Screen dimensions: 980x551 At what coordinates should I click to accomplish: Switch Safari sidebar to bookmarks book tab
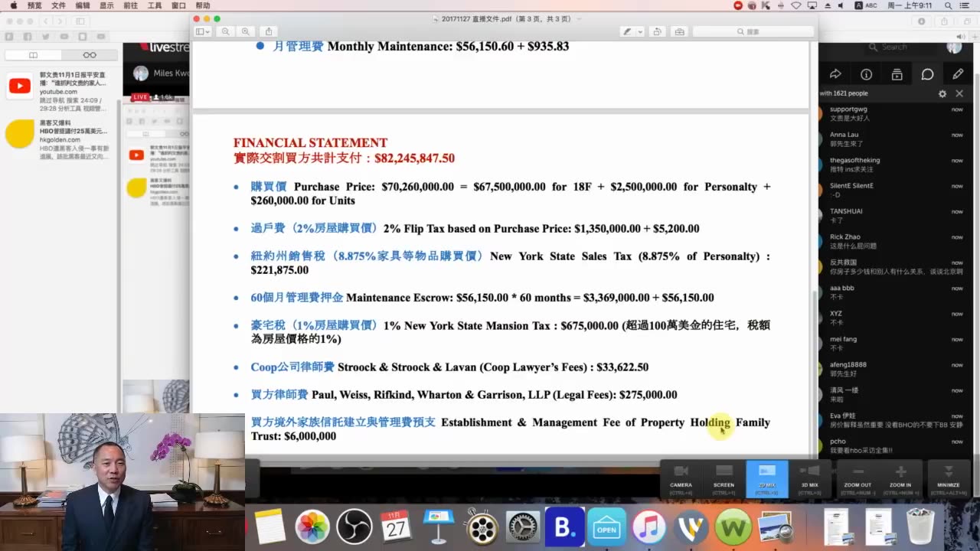pos(33,55)
